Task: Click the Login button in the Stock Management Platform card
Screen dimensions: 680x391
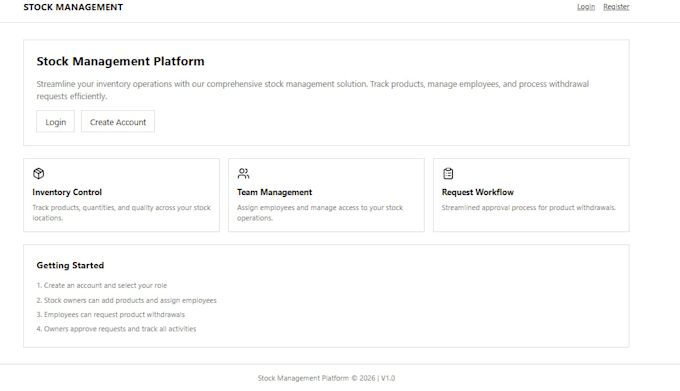Action: tap(56, 122)
